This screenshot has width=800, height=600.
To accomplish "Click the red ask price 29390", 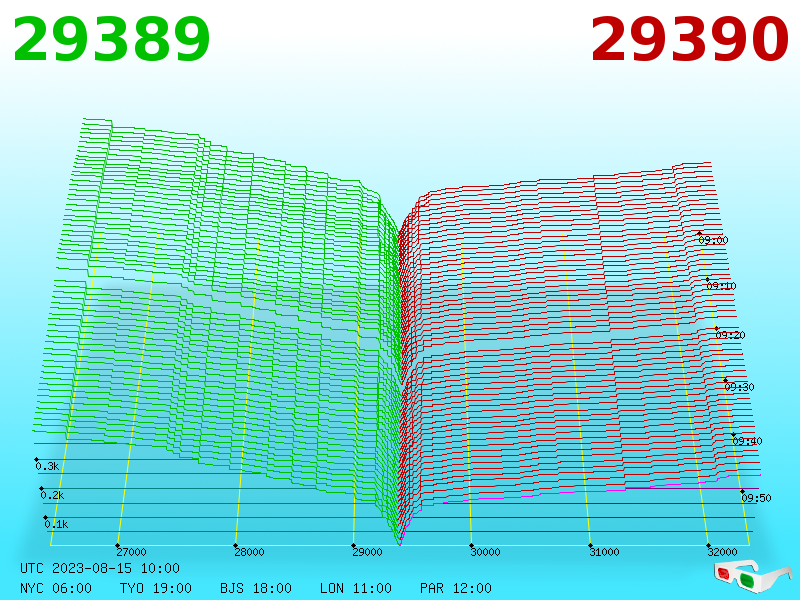I will tap(689, 40).
